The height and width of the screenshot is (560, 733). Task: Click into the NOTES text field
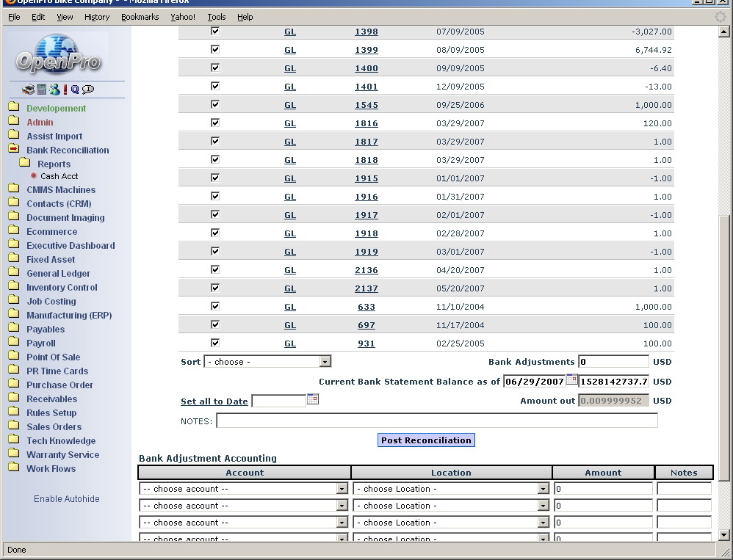(x=436, y=421)
